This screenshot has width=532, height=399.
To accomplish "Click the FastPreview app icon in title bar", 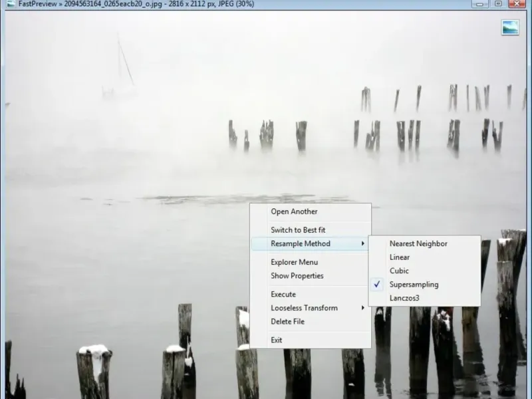I will 11,4.
